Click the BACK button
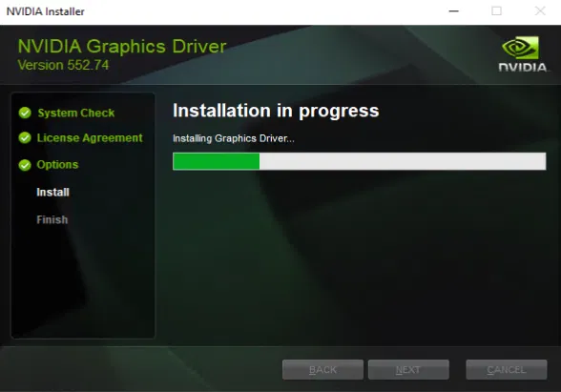561x392 pixels. tap(322, 369)
